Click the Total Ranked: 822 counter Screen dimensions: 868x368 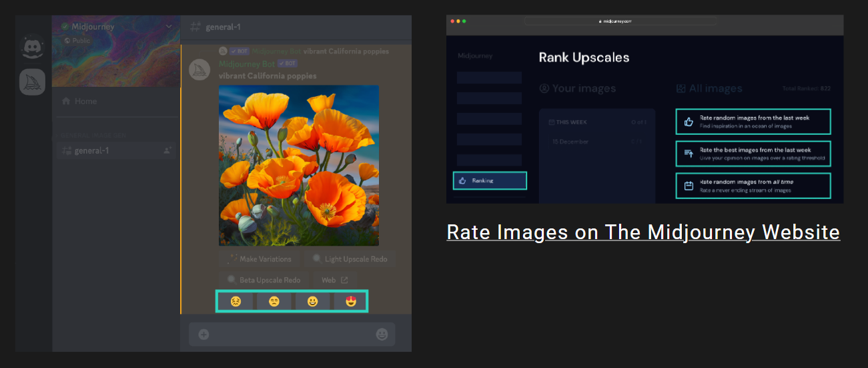pyautogui.click(x=806, y=89)
